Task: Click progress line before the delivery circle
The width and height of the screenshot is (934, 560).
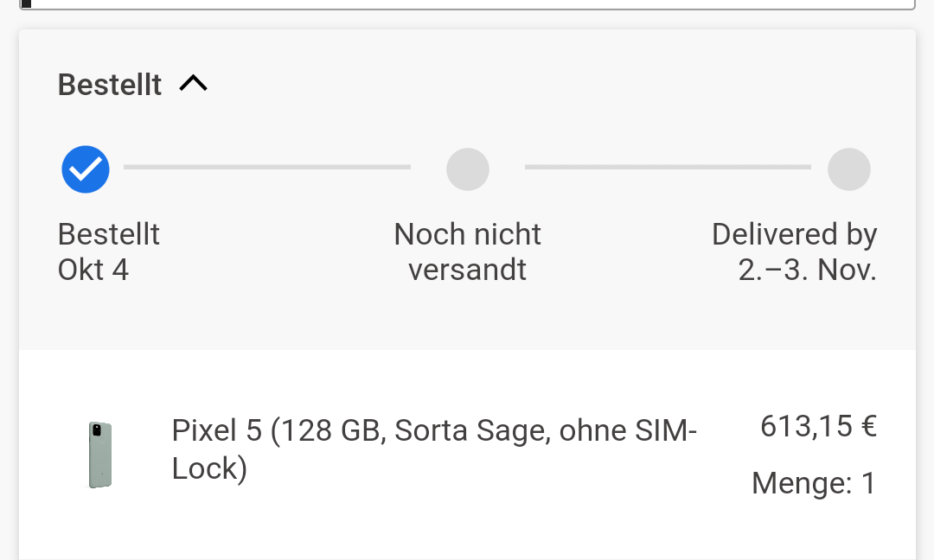Action: [x=668, y=168]
